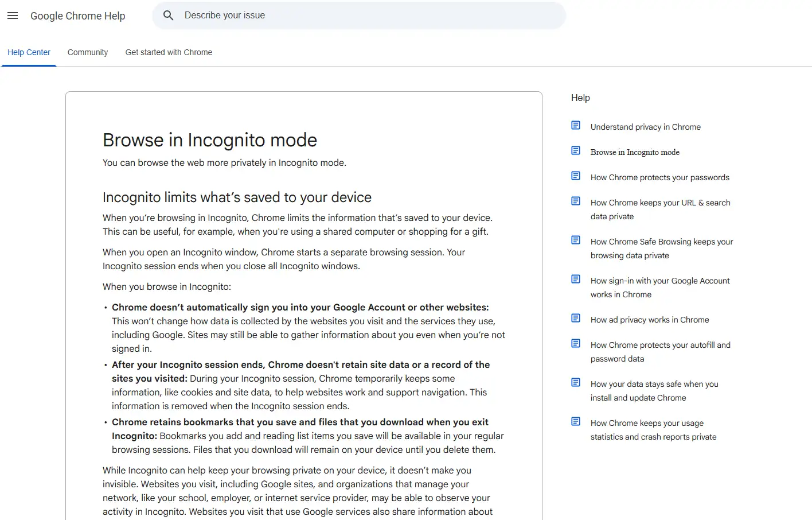Click bullet about Chrome not automatically signing you in

[309, 328]
